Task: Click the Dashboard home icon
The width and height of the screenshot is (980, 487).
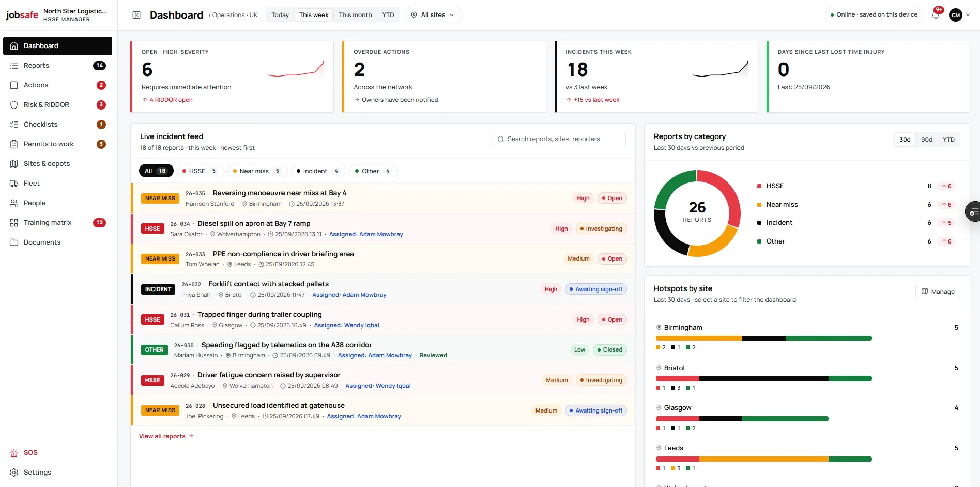Action: (x=14, y=46)
